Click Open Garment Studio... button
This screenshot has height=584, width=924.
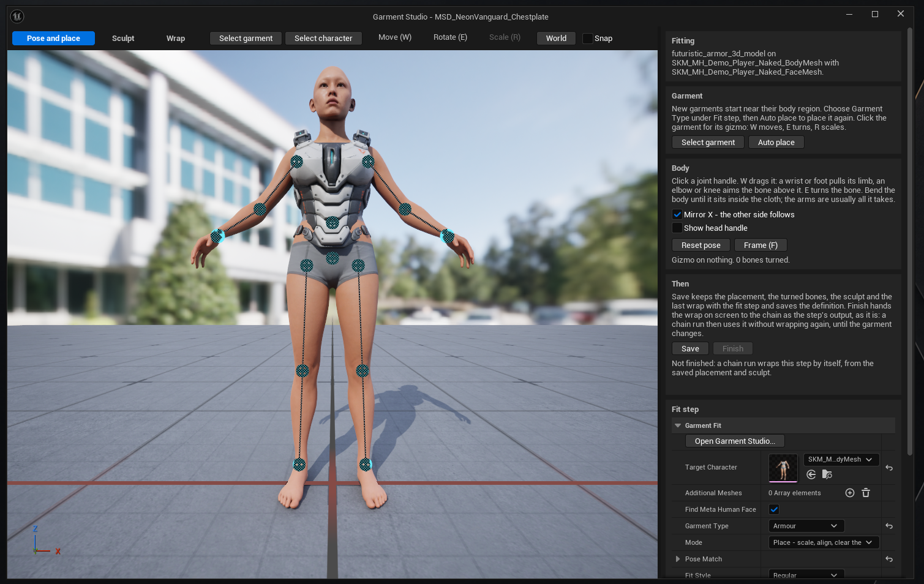[x=735, y=441]
